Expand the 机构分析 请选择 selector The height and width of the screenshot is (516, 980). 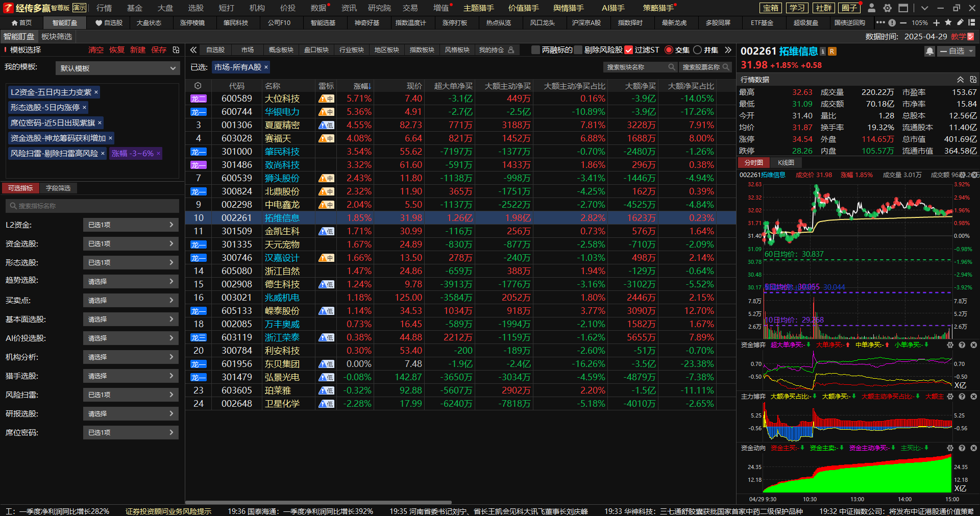[131, 357]
